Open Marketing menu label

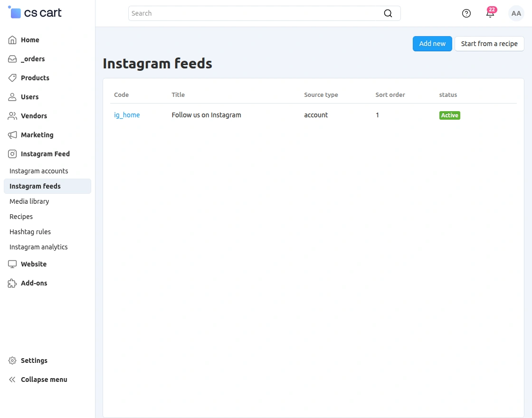(37, 135)
